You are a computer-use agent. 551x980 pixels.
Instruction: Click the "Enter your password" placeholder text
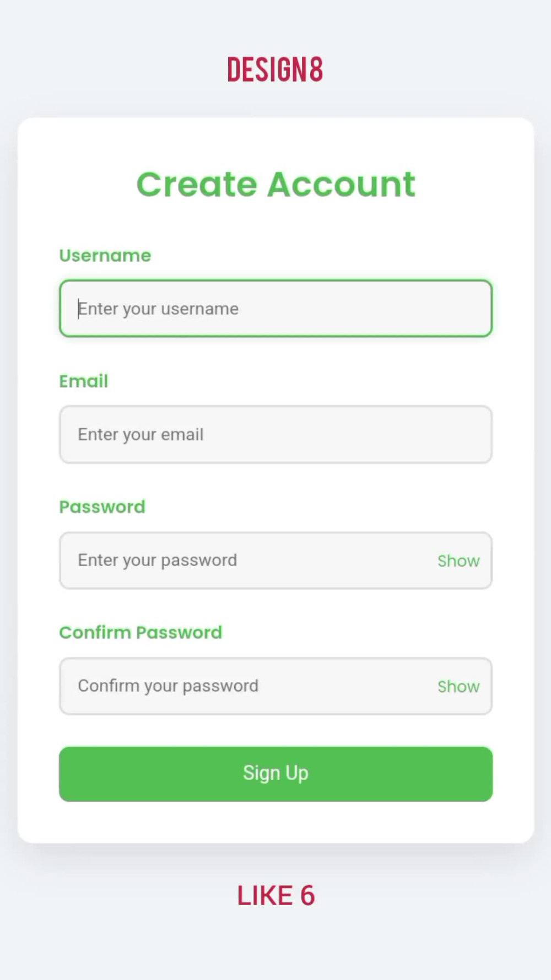click(x=157, y=561)
